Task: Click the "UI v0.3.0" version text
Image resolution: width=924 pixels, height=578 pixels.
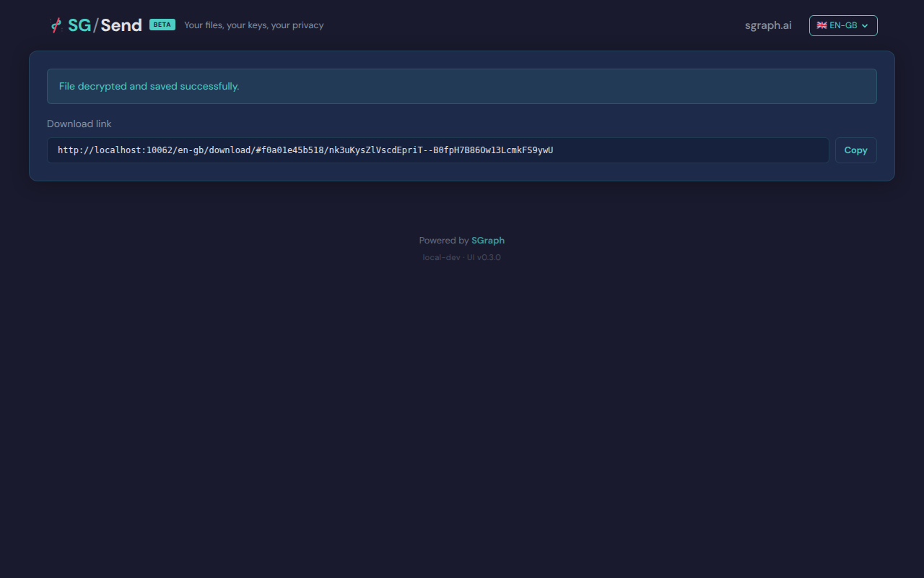Action: coord(484,258)
